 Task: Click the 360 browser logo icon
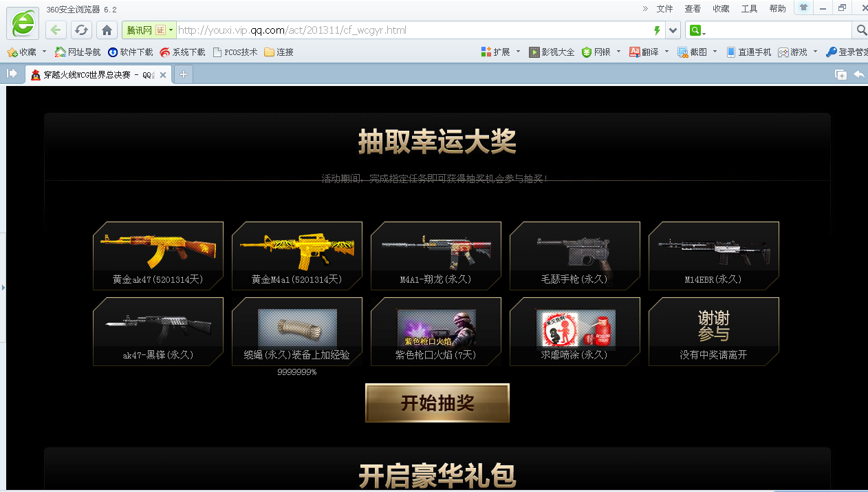pos(23,23)
